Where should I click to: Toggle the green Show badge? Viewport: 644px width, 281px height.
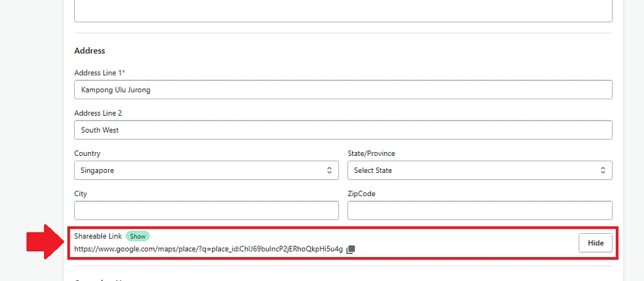tap(138, 236)
